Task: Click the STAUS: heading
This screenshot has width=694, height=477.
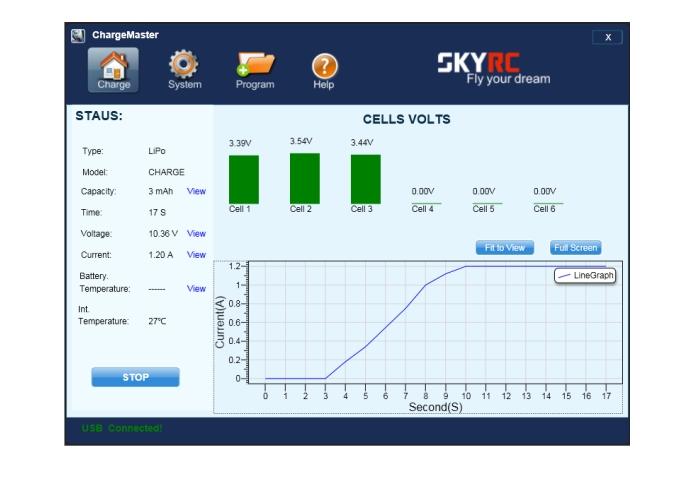Action: (x=99, y=116)
